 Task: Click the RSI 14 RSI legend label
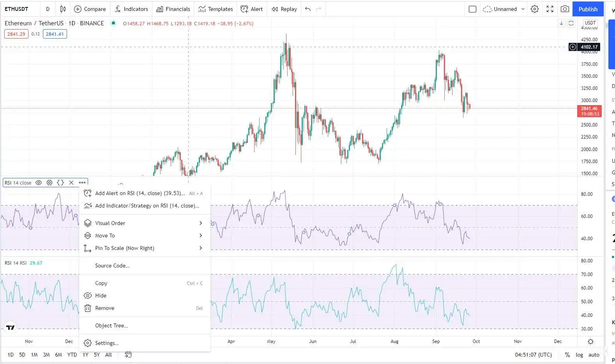[x=16, y=263]
